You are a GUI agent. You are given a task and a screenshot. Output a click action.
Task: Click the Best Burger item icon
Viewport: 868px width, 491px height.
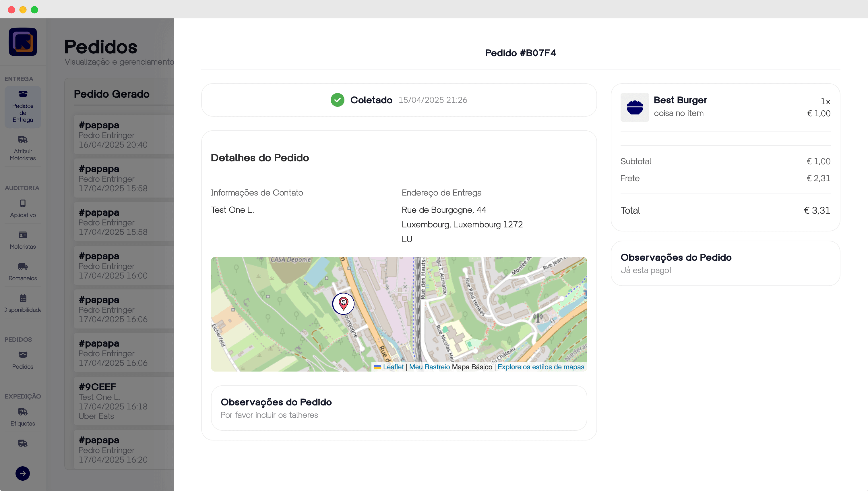(x=635, y=107)
